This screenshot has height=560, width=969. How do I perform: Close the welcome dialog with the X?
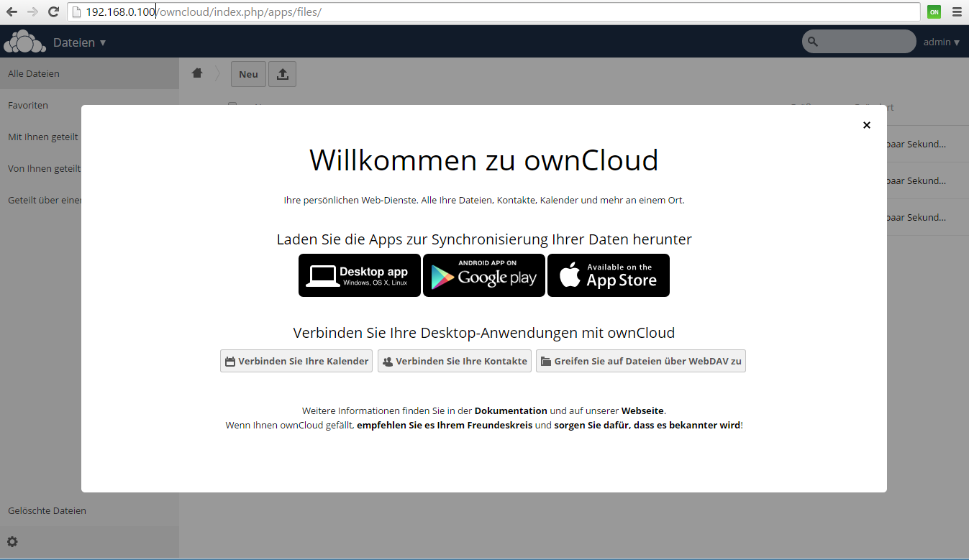866,125
